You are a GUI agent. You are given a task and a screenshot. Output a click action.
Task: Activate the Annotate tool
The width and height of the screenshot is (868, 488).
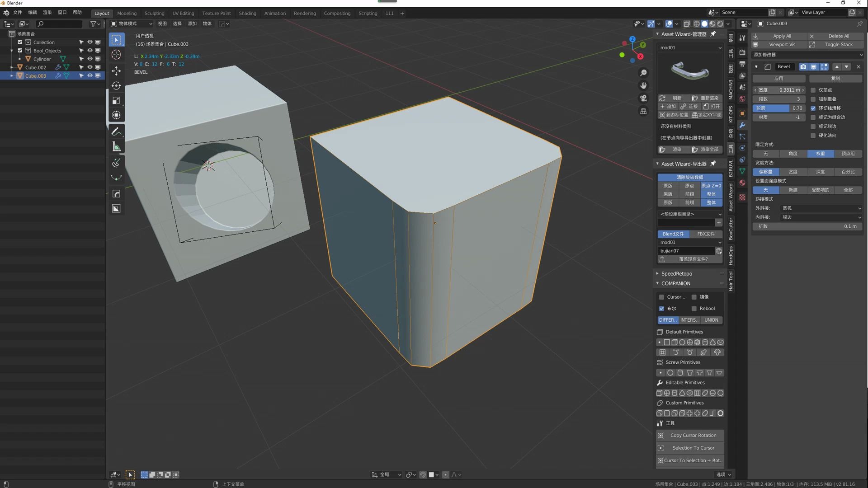click(x=116, y=131)
